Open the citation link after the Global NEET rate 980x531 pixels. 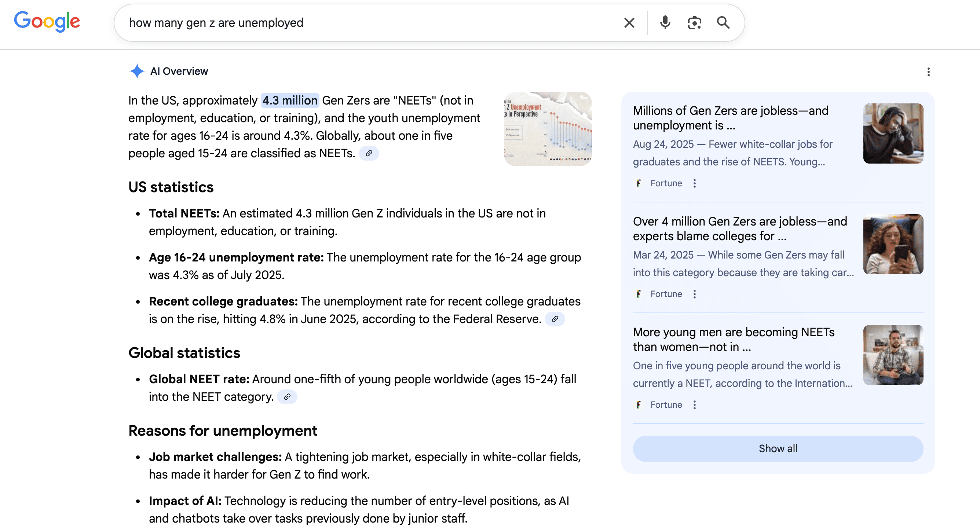[287, 397]
